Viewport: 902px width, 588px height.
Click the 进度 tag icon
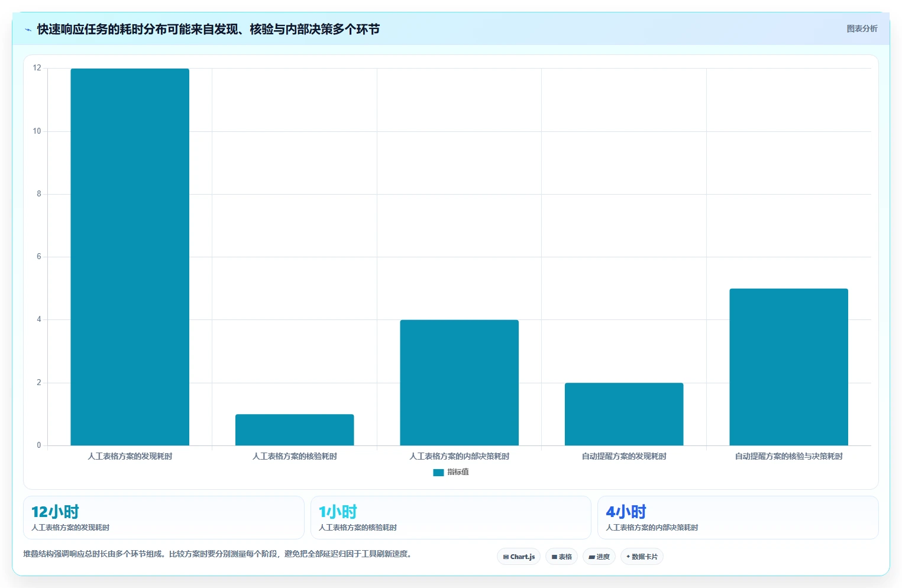pyautogui.click(x=591, y=557)
